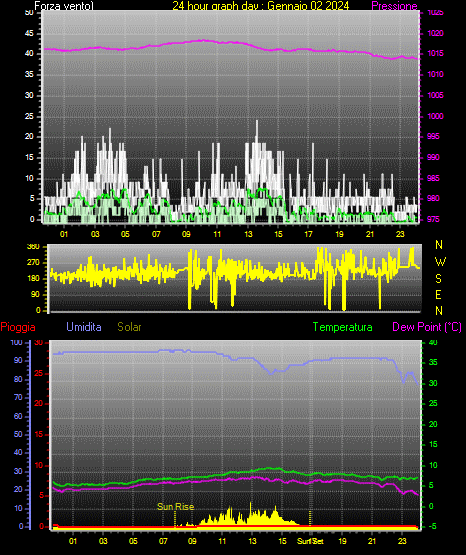Click the 'Forza vento' wind chart label
This screenshot has width=466, height=555.
(64, 6)
